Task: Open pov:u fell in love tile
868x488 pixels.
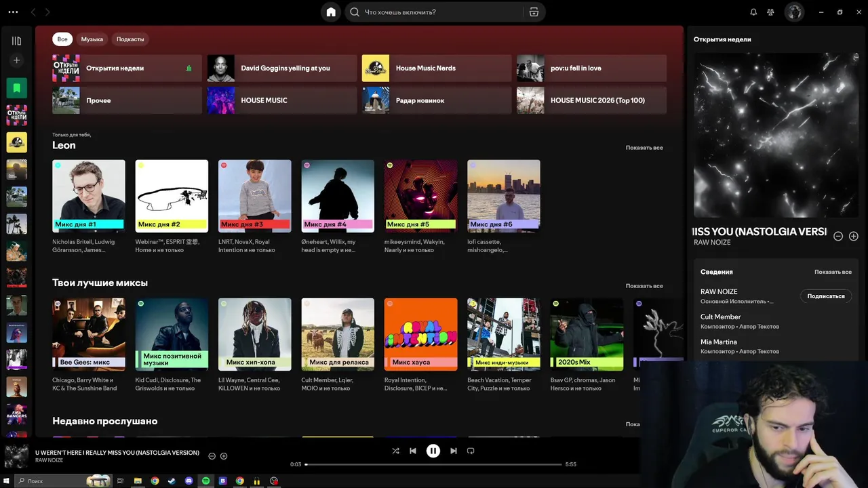Action: [591, 68]
